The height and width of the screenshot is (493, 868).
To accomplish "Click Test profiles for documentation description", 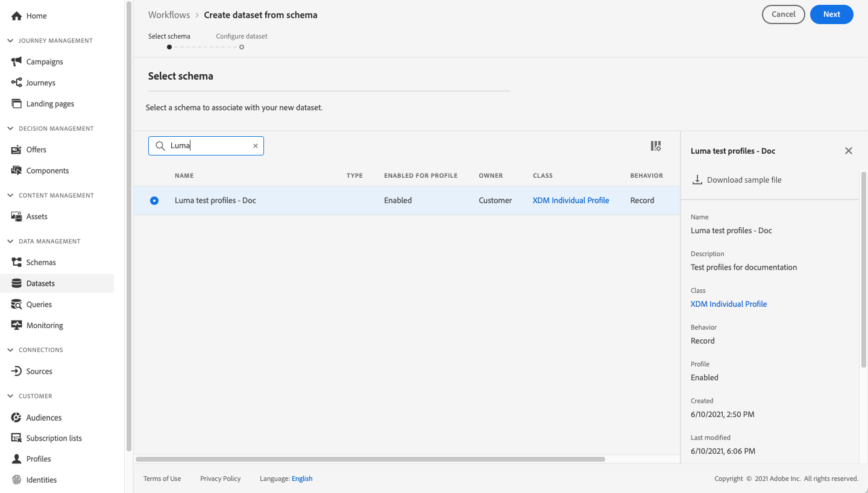I will tap(744, 268).
